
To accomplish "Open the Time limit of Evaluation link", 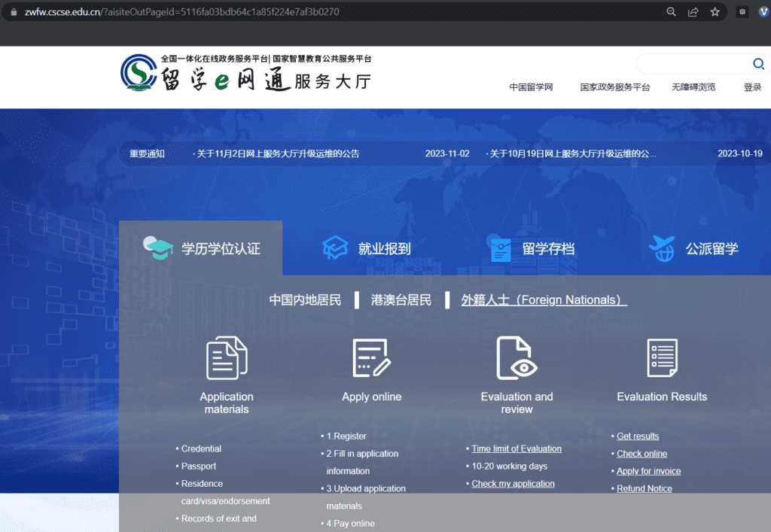I will [x=517, y=448].
